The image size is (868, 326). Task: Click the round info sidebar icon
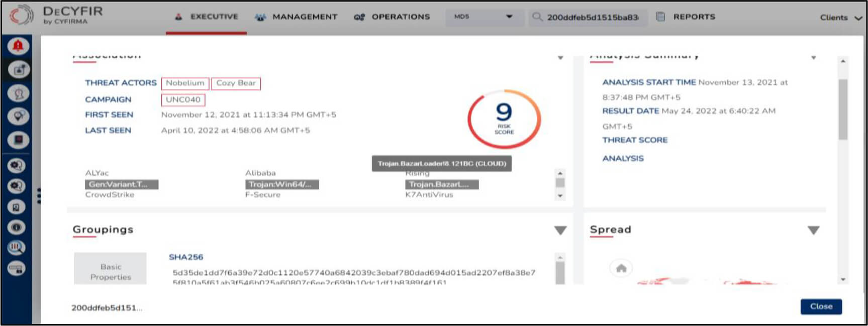pyautogui.click(x=17, y=228)
